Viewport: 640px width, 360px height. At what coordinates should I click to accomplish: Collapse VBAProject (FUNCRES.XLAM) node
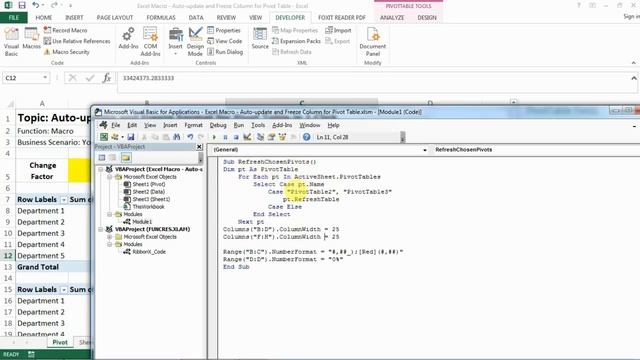[x=100, y=229]
